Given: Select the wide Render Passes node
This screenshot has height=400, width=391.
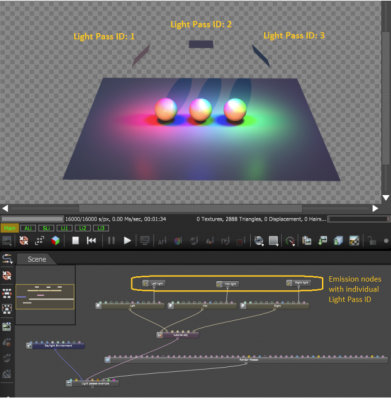Looking at the screenshot, I should pos(246,360).
